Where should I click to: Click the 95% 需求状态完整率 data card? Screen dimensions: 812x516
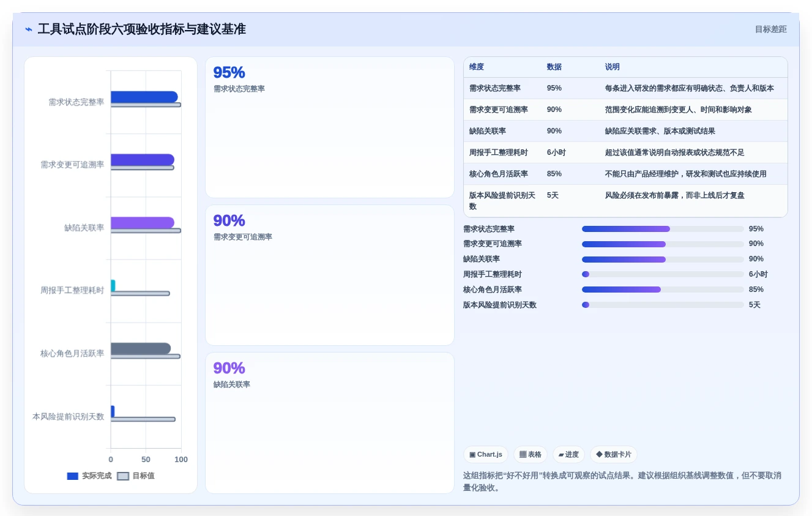[330, 127]
